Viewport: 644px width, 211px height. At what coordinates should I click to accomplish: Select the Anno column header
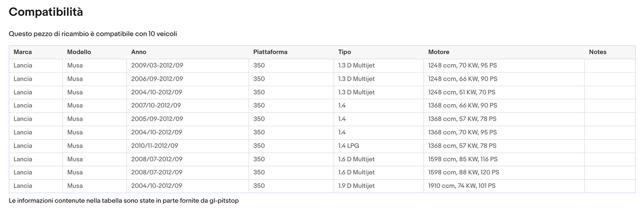point(139,52)
